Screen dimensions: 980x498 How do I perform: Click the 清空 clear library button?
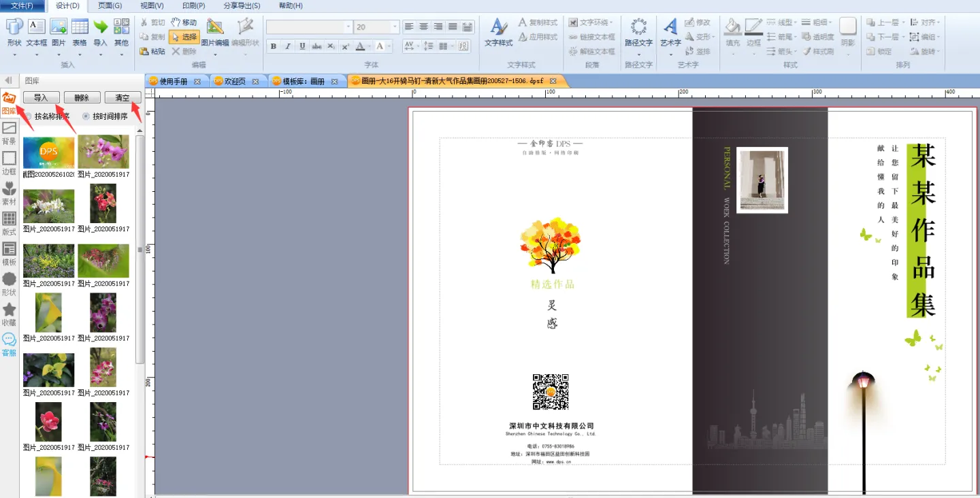[x=122, y=98]
